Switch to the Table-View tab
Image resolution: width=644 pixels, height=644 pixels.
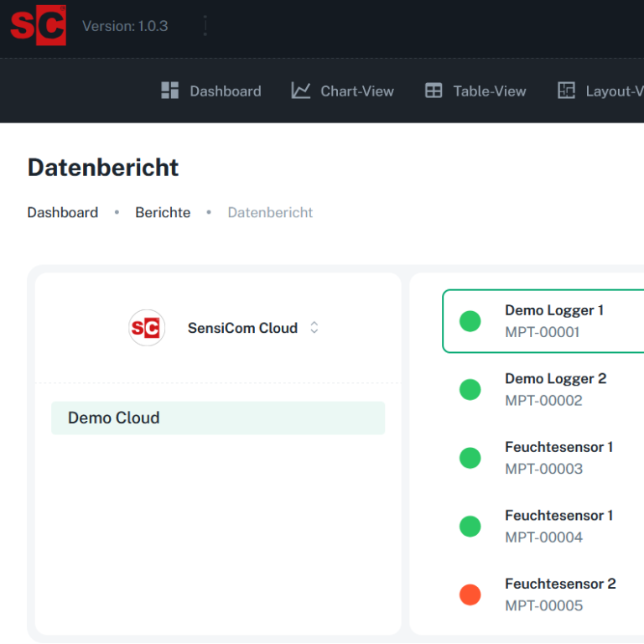click(x=490, y=91)
